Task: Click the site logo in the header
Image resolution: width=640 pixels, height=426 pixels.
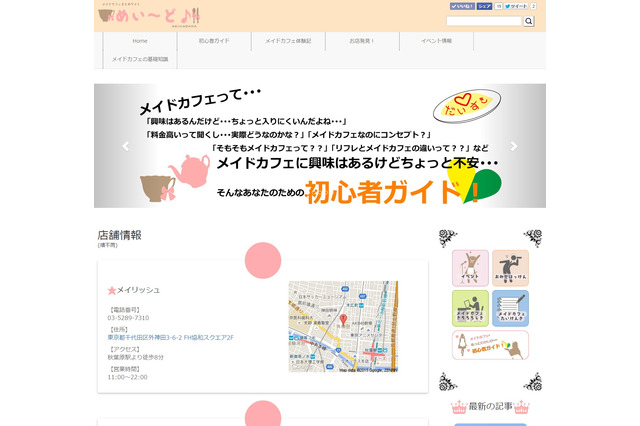Action: (141, 14)
